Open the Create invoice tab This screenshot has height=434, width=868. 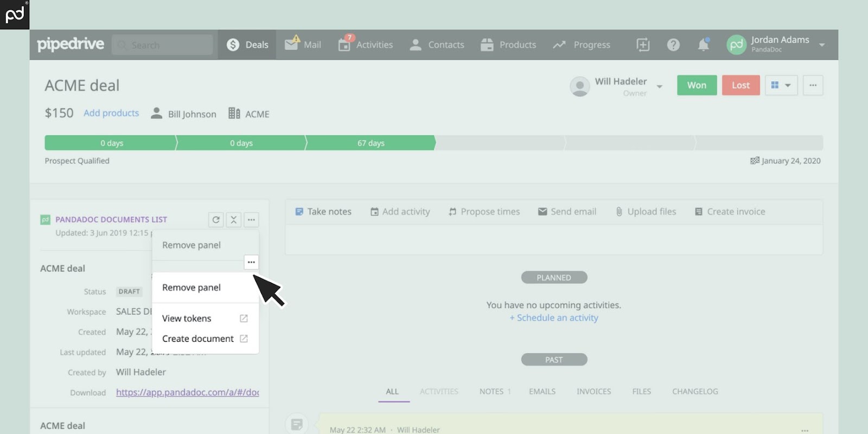[730, 212]
